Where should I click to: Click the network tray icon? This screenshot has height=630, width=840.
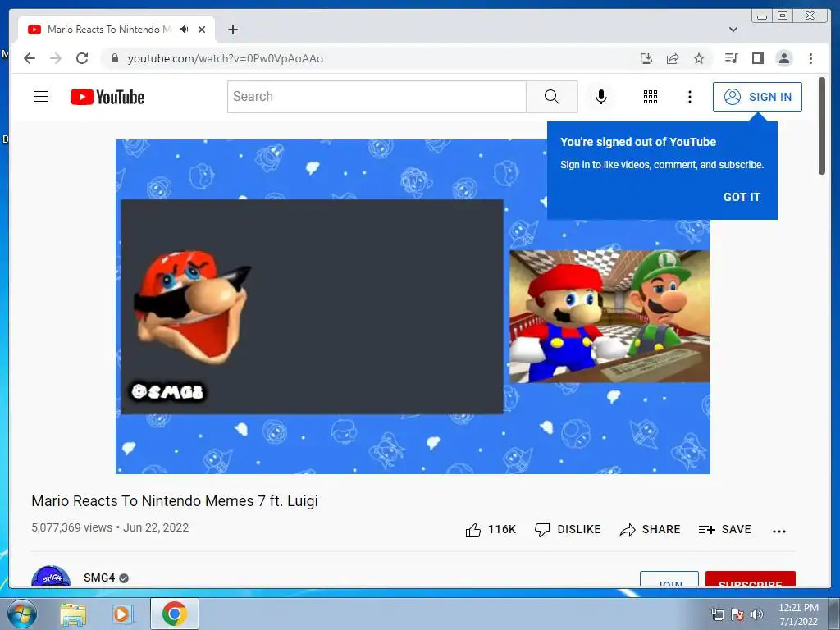[717, 614]
